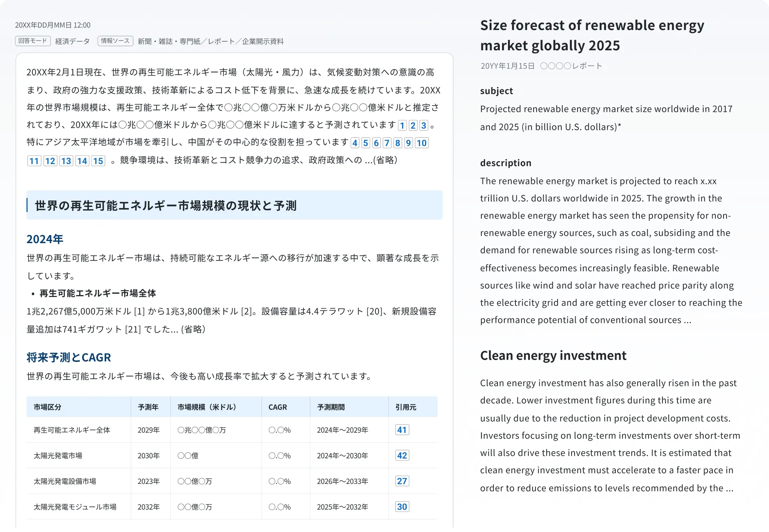This screenshot has width=769, height=532.
Task: Select citation badge 10
Action: (422, 143)
